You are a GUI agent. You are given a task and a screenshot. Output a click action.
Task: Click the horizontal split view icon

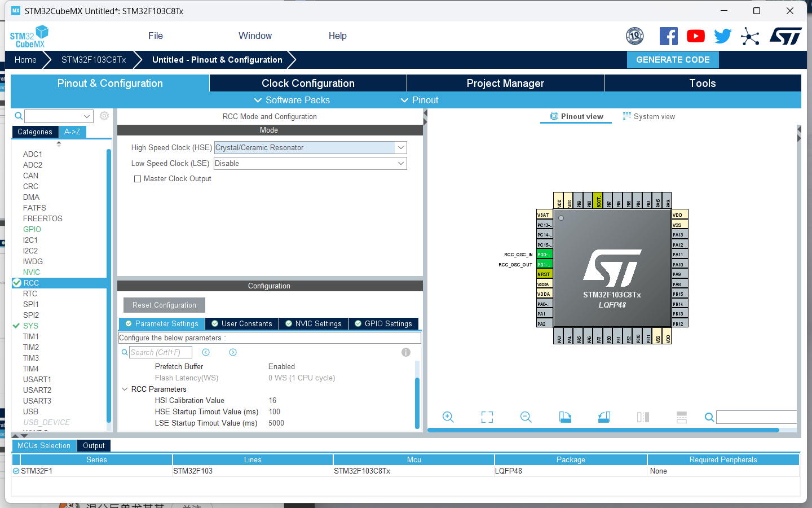pyautogui.click(x=682, y=417)
